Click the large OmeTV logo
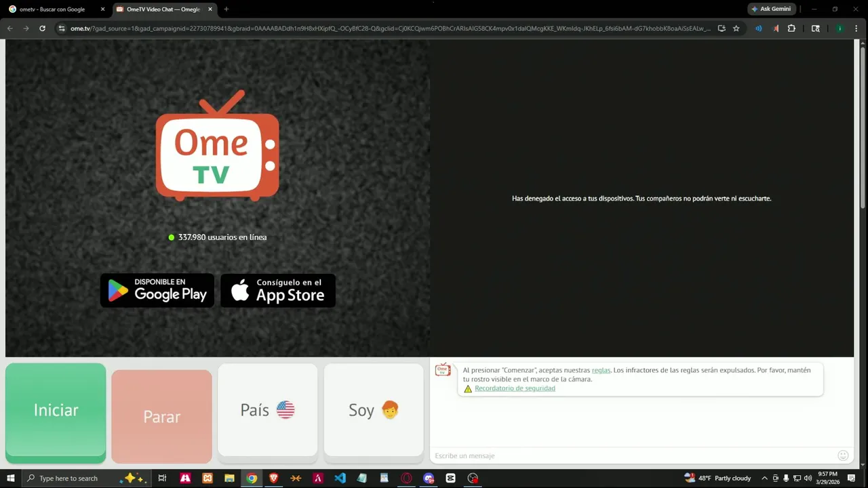 pos(217,146)
